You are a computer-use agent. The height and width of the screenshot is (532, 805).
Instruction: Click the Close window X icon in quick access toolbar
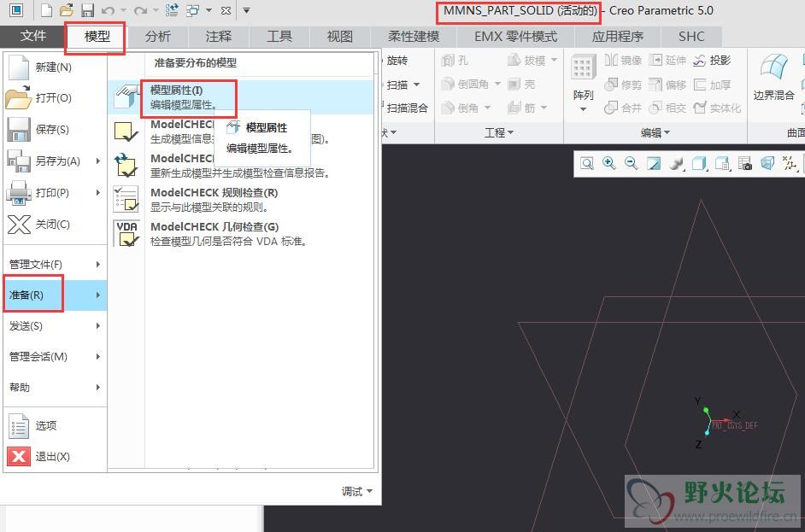click(226, 10)
